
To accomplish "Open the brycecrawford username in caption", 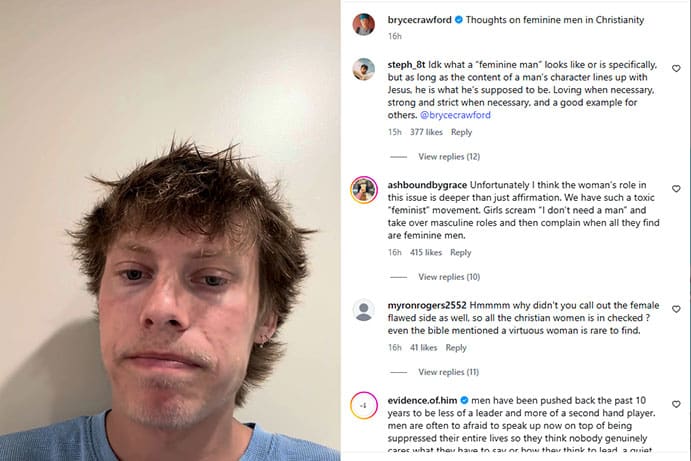I will (420, 20).
